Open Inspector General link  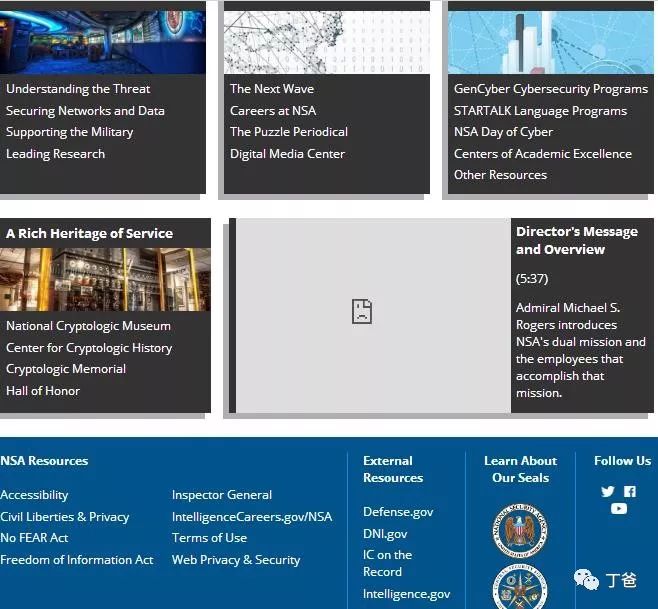(222, 495)
